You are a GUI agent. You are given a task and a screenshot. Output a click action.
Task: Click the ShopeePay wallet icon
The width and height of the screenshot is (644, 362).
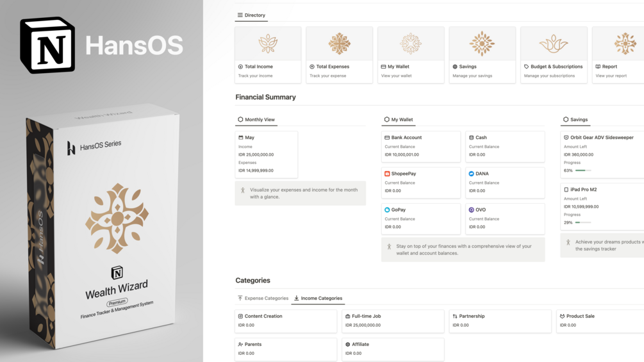387,174
